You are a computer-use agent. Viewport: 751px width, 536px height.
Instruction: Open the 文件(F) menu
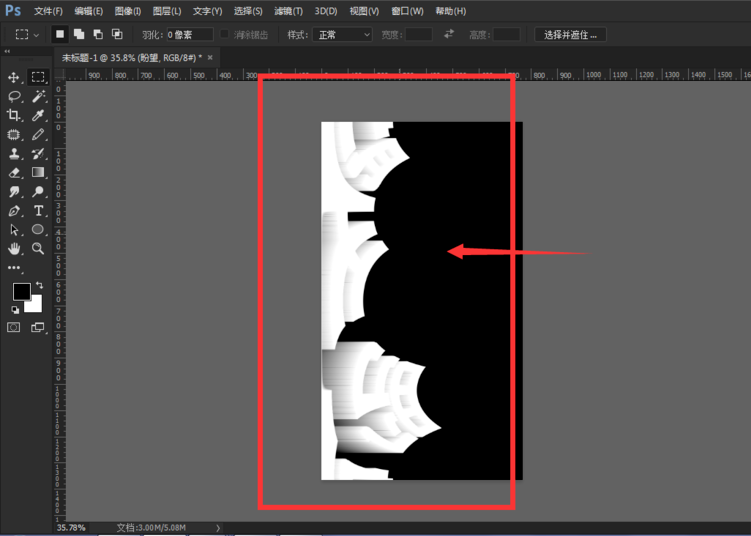coord(48,11)
